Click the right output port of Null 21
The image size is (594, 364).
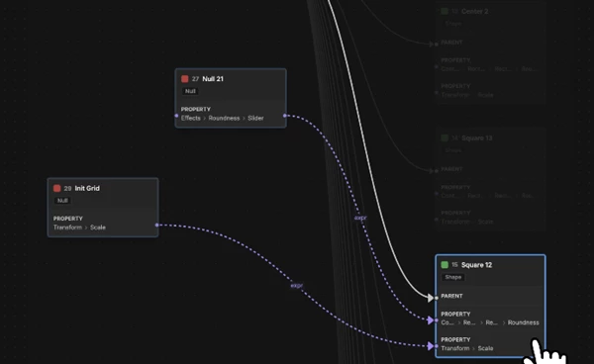click(x=285, y=116)
